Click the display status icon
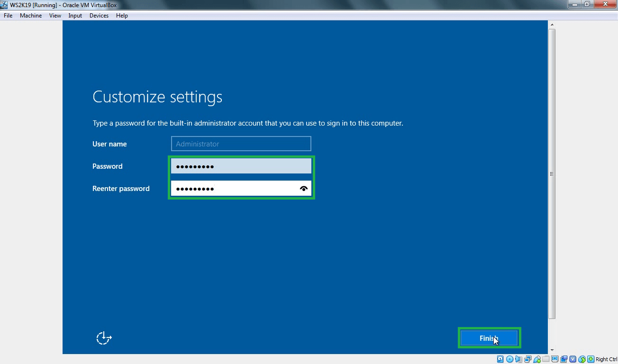The height and width of the screenshot is (364, 618). 554,359
